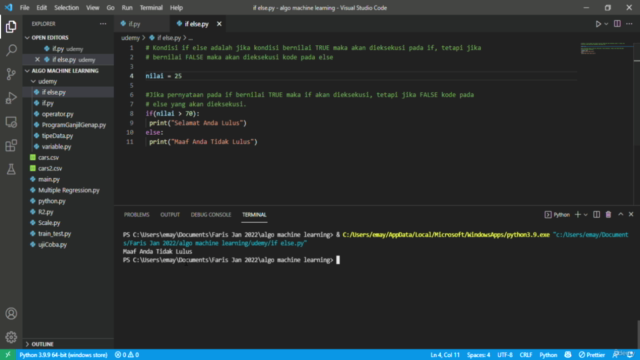Open feedback icon in status bar
This screenshot has height=360, width=640.
pos(615,355)
